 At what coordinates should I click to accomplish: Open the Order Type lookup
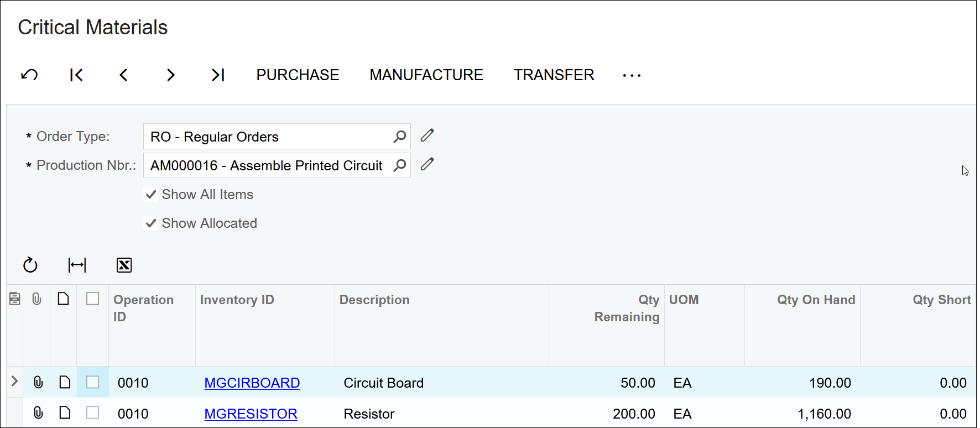coord(399,137)
